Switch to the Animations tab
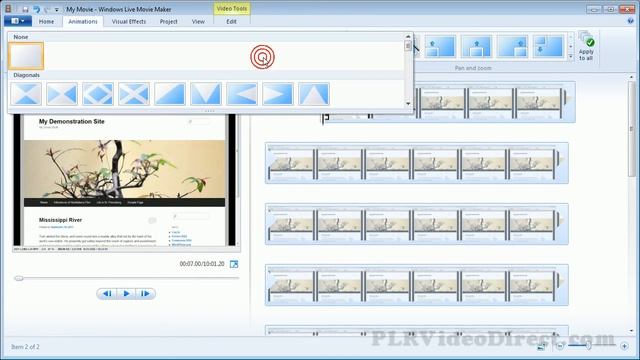Image resolution: width=640 pixels, height=360 pixels. click(83, 22)
